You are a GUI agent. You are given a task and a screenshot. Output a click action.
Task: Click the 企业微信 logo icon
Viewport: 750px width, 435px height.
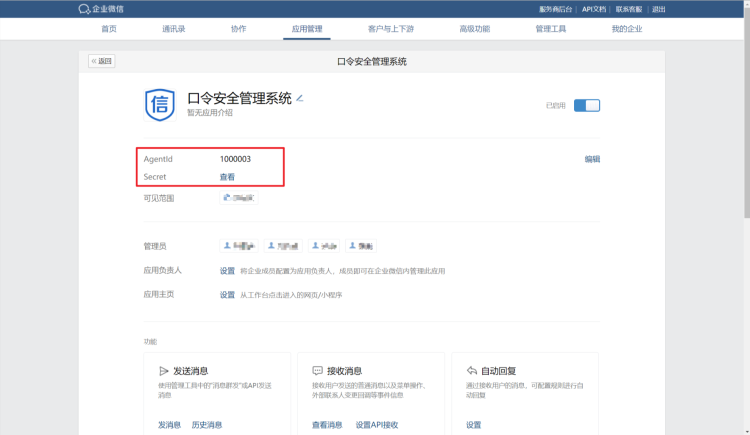click(x=84, y=9)
